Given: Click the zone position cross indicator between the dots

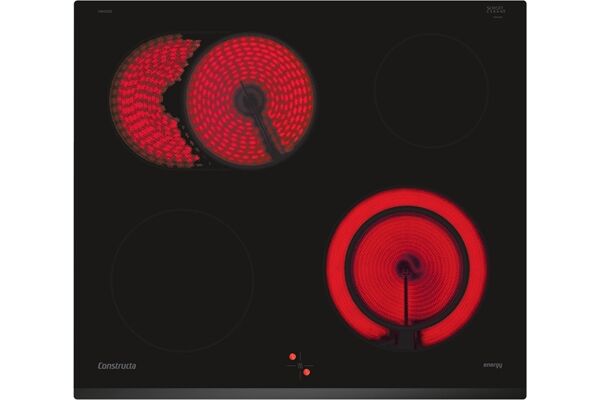Looking at the screenshot, I should tap(300, 365).
